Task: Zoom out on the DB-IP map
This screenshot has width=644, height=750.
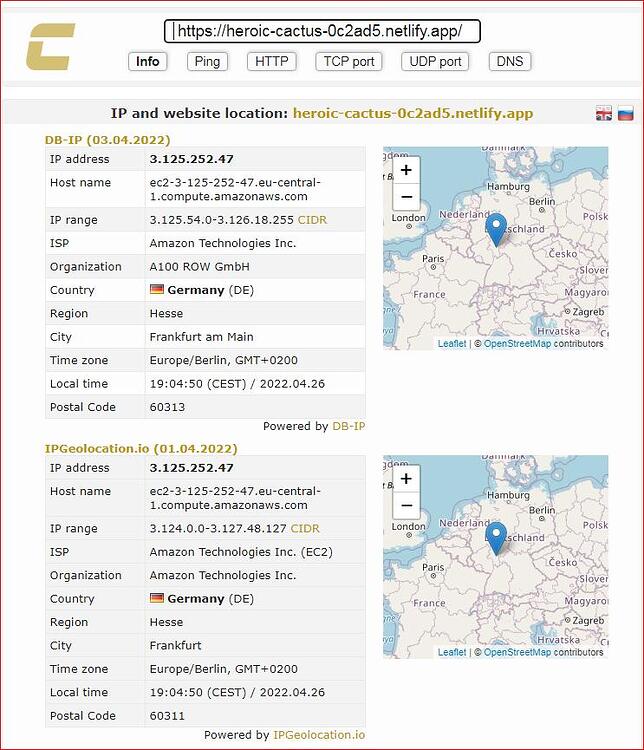Action: click(x=406, y=197)
